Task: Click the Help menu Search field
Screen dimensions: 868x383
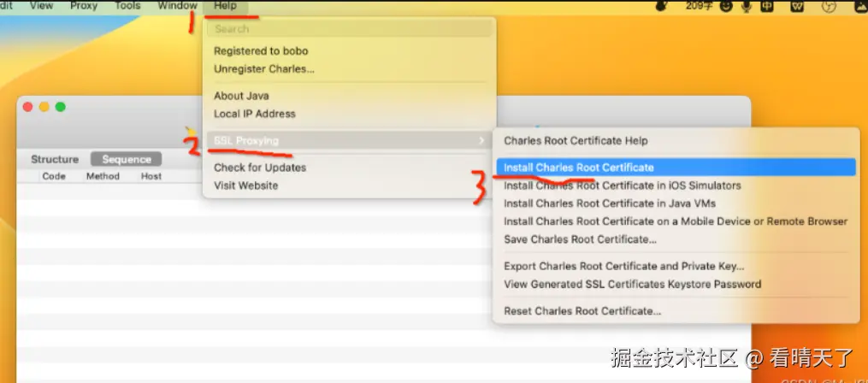Action: coord(349,29)
